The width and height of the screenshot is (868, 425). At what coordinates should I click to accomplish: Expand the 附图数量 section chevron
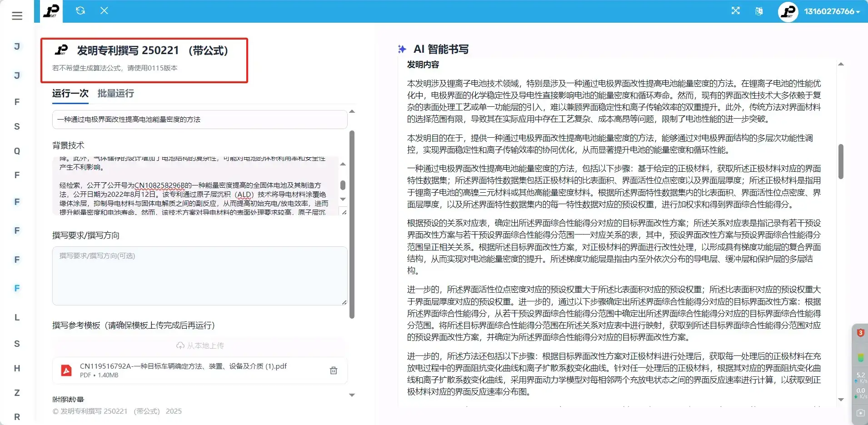click(351, 395)
